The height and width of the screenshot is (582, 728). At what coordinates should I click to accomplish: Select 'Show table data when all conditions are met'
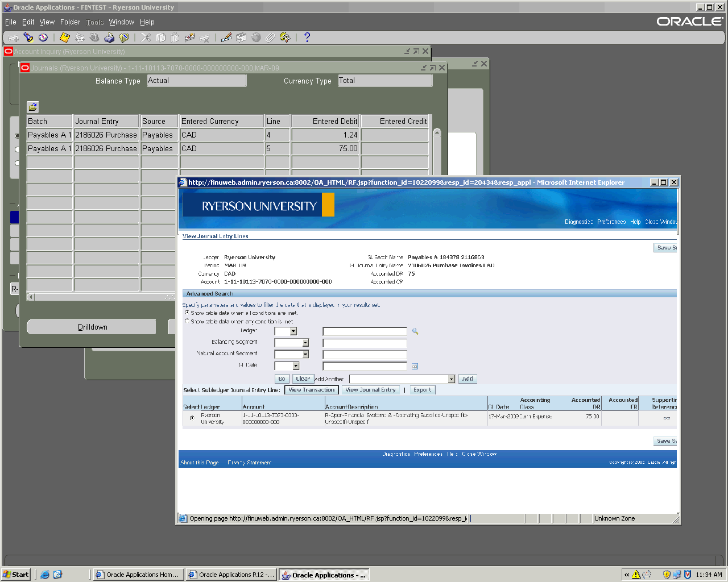tap(187, 313)
